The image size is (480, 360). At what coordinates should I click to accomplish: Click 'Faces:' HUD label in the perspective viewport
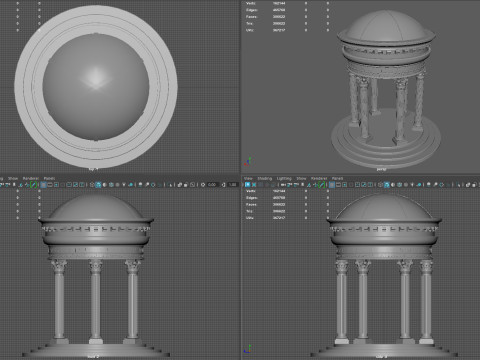pyautogui.click(x=251, y=17)
